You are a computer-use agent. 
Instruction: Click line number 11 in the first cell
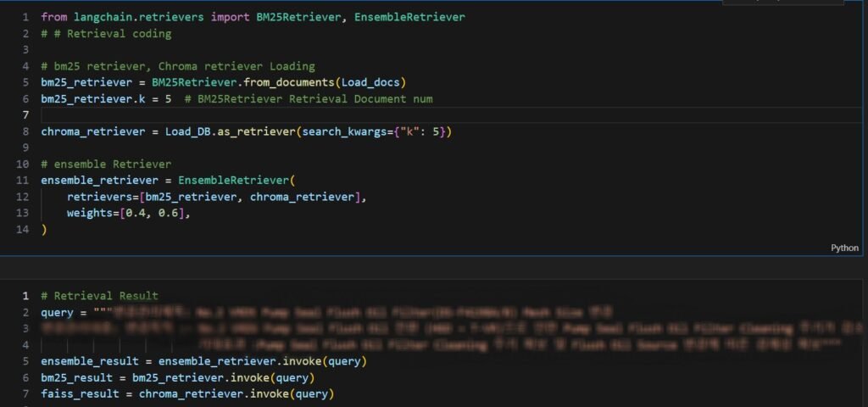click(23, 181)
